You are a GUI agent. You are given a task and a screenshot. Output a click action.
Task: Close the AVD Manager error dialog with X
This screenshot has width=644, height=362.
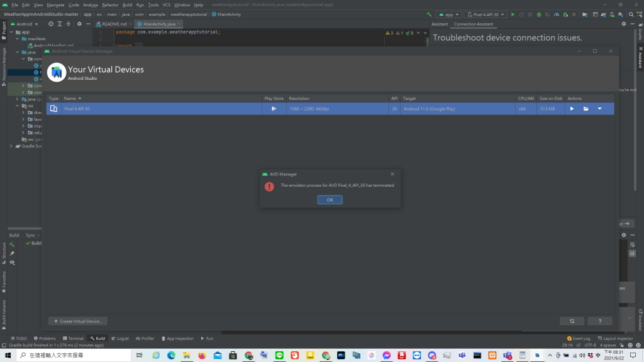coord(392,174)
